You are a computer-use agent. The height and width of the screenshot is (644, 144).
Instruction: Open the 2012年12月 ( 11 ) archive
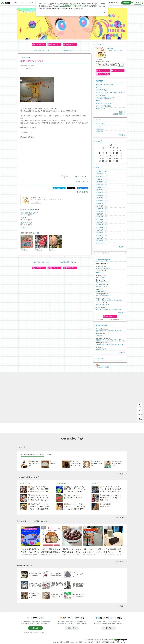click(x=101, y=244)
